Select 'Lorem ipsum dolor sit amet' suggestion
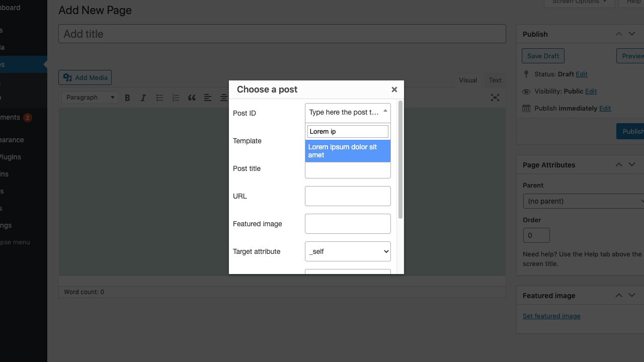644x362 pixels. [x=348, y=151]
